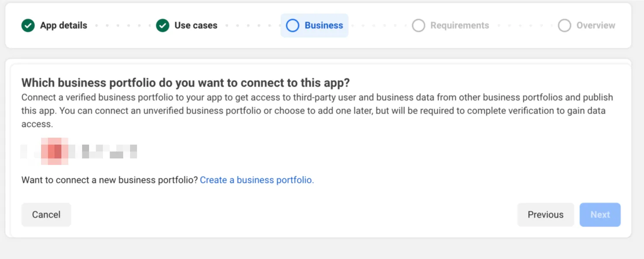This screenshot has height=259, width=644.
Task: Select the Business step label
Action: [x=324, y=25]
